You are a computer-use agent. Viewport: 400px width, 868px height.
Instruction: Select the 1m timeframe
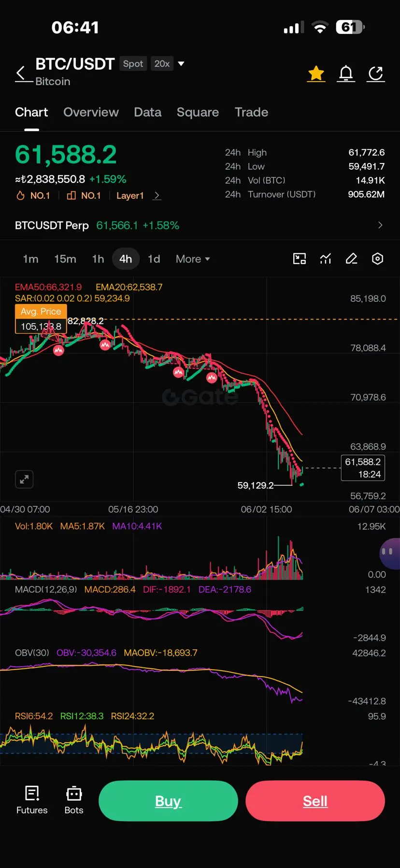(x=30, y=259)
